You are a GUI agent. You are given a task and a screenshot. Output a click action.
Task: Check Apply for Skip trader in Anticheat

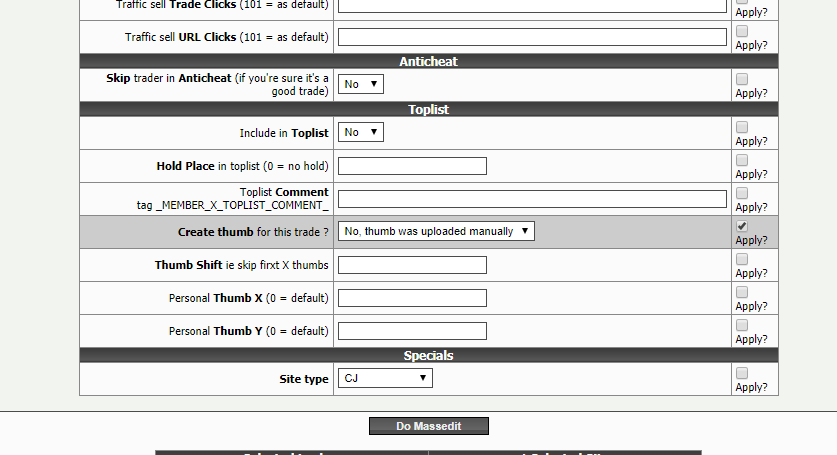[x=741, y=79]
